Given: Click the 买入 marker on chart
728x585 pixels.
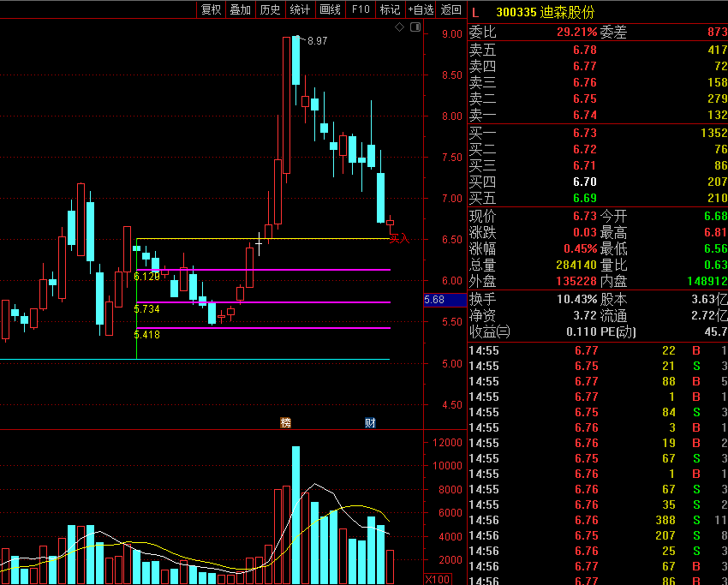Looking at the screenshot, I should tap(399, 239).
